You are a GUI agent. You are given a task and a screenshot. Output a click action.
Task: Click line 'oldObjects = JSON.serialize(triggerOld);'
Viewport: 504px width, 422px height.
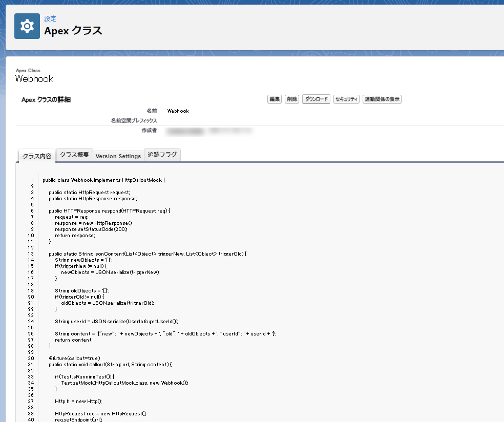[108, 303]
